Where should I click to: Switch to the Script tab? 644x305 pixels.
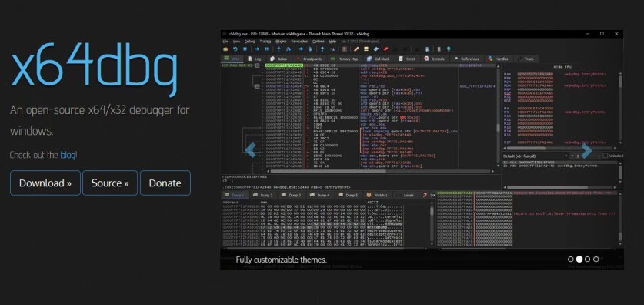coord(408,59)
